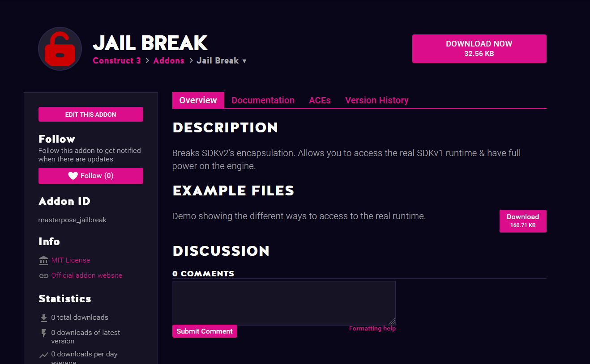This screenshot has height=364, width=590.
Task: Click the '0 downloads of latest version' statistic
Action: (x=86, y=337)
